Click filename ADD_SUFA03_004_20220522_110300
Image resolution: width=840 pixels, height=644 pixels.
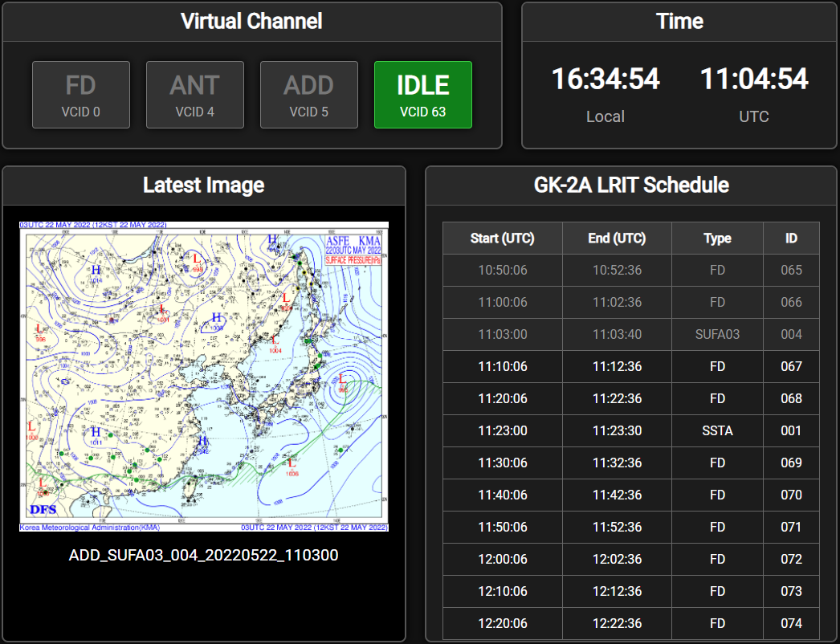coord(203,555)
